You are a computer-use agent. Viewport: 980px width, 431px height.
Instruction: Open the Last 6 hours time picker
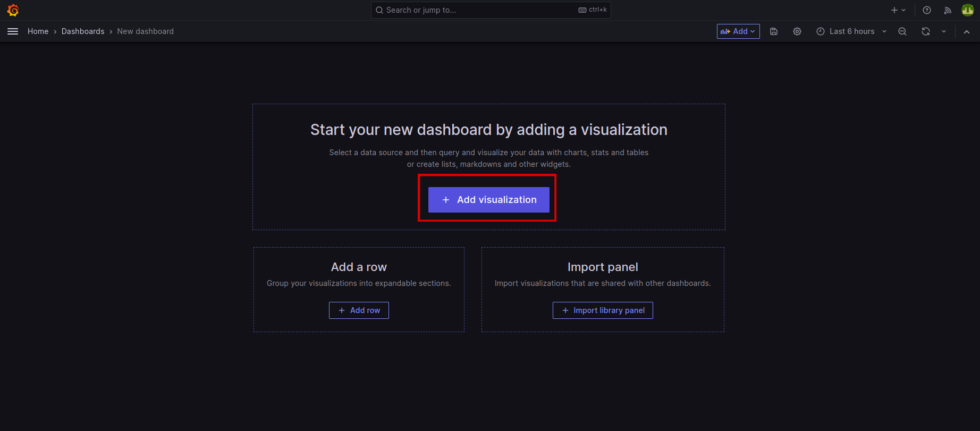(x=851, y=31)
